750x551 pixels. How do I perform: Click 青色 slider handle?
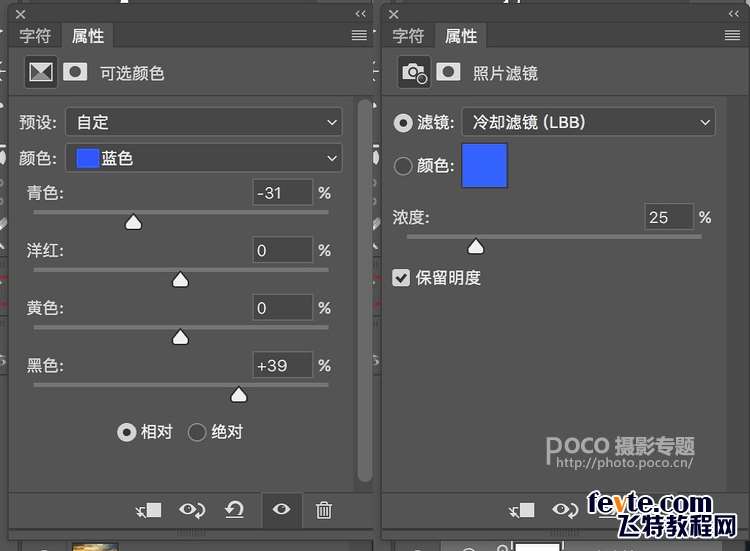[133, 222]
